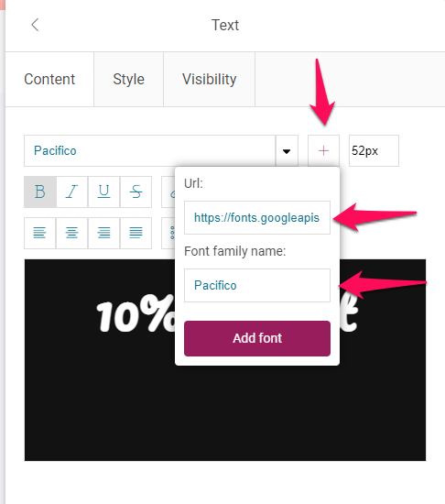Open the Pacifico font family dropdown

(149, 151)
